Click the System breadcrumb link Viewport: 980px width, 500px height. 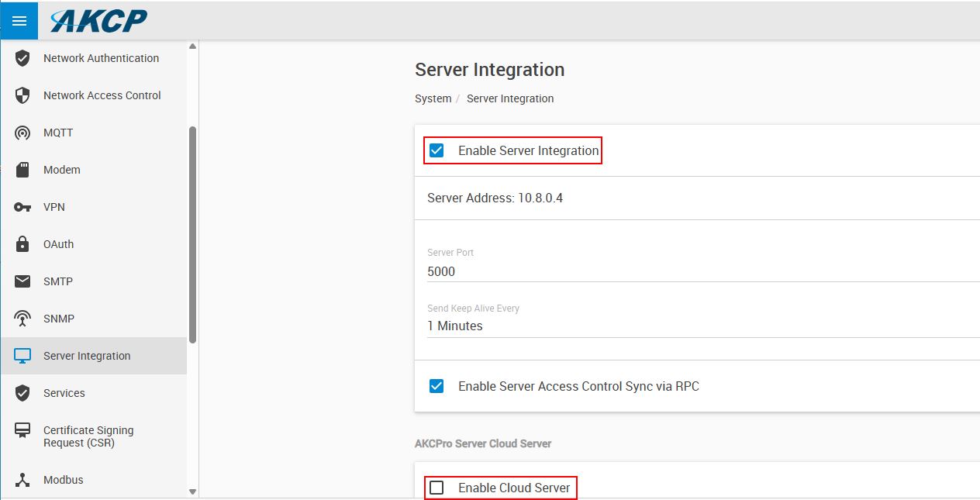(x=433, y=98)
